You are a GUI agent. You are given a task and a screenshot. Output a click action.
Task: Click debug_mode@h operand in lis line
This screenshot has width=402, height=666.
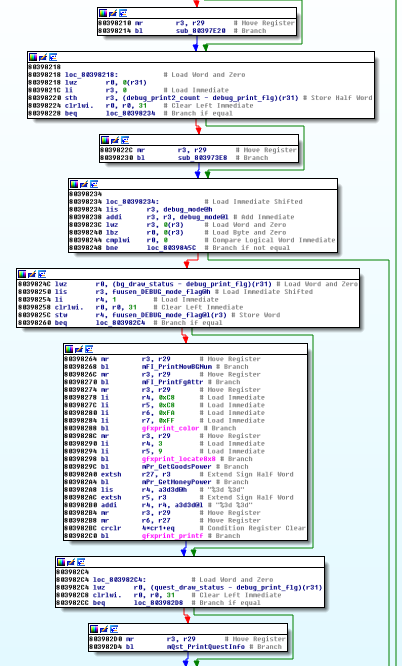(188, 209)
